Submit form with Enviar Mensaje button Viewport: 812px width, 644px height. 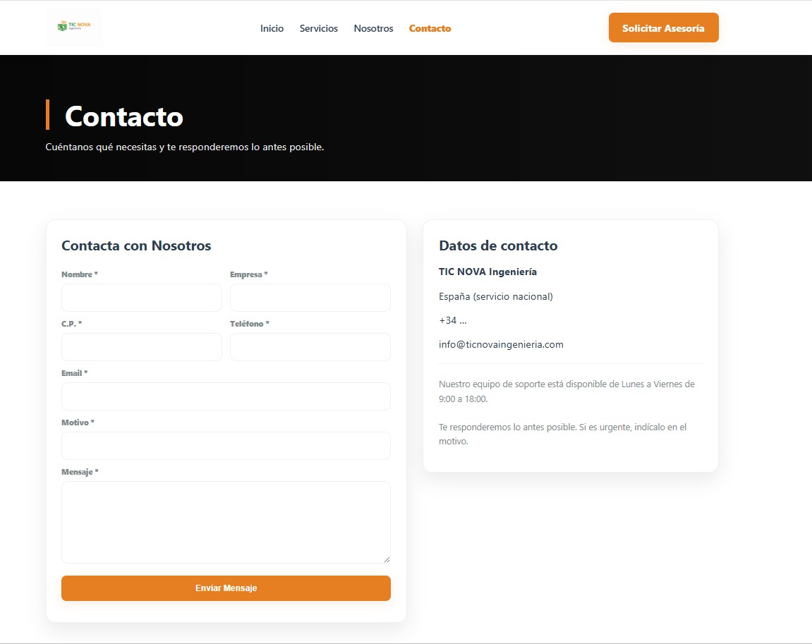(x=226, y=588)
